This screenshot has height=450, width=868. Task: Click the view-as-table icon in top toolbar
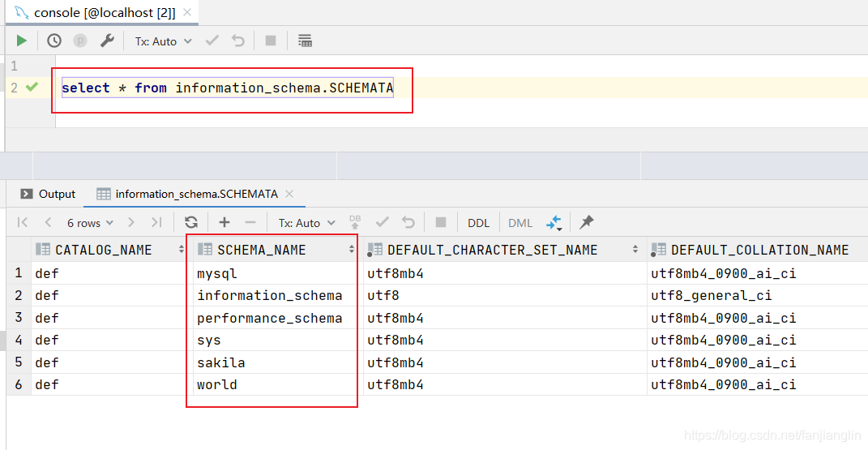[305, 41]
